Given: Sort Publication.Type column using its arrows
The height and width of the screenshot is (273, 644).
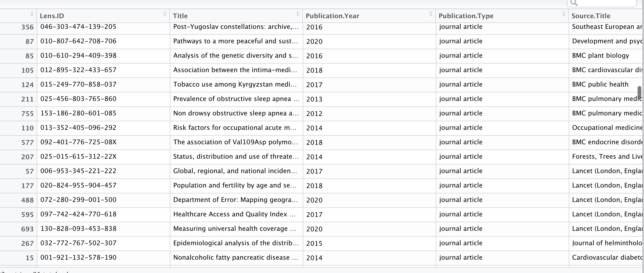Looking at the screenshot, I should 564,14.
